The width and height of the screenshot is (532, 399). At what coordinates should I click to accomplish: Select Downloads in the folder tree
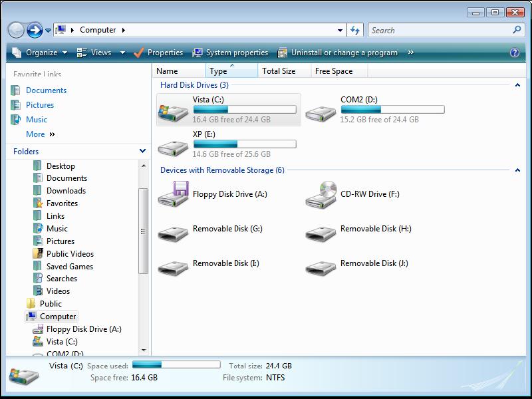[x=66, y=191]
